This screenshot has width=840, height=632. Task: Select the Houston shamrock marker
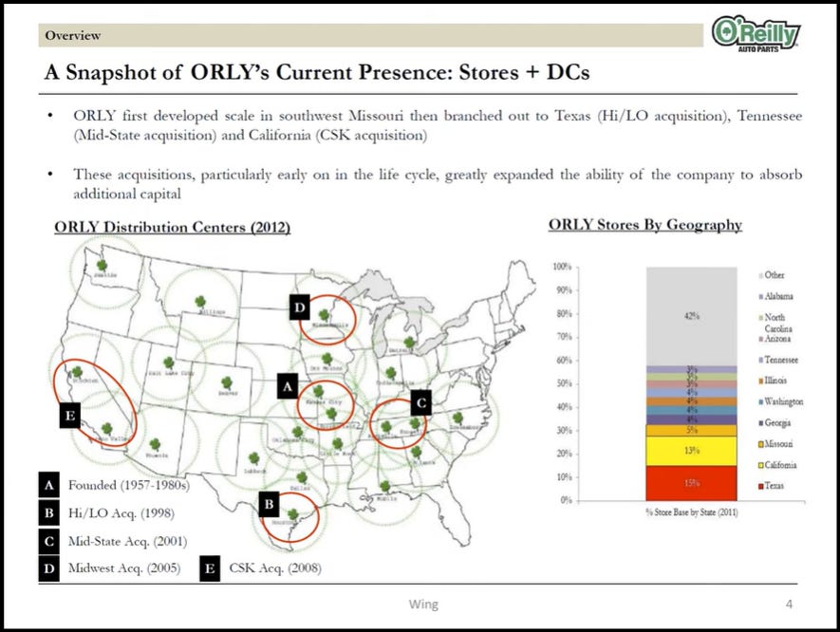292,514
